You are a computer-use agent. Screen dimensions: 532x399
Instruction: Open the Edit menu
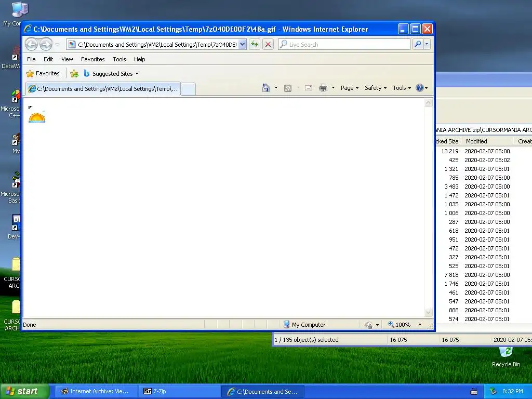point(48,59)
